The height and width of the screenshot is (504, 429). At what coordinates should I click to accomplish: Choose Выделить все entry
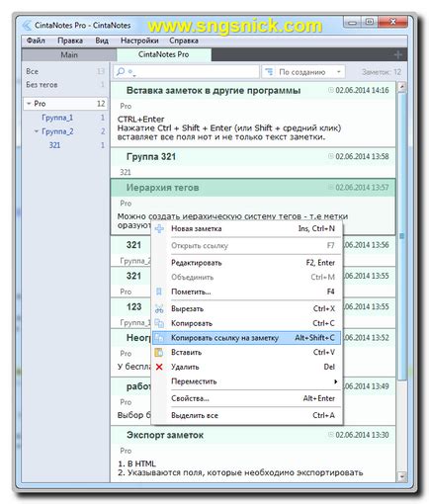(x=246, y=415)
